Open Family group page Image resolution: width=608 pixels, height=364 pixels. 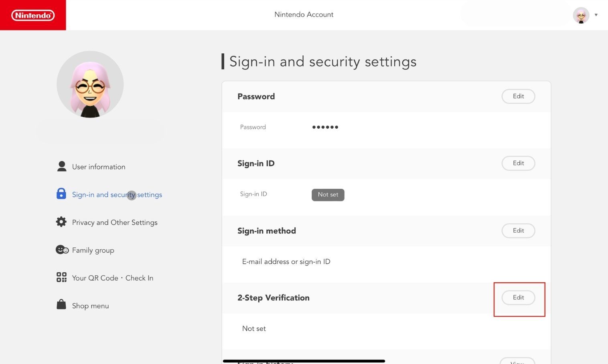[93, 250]
